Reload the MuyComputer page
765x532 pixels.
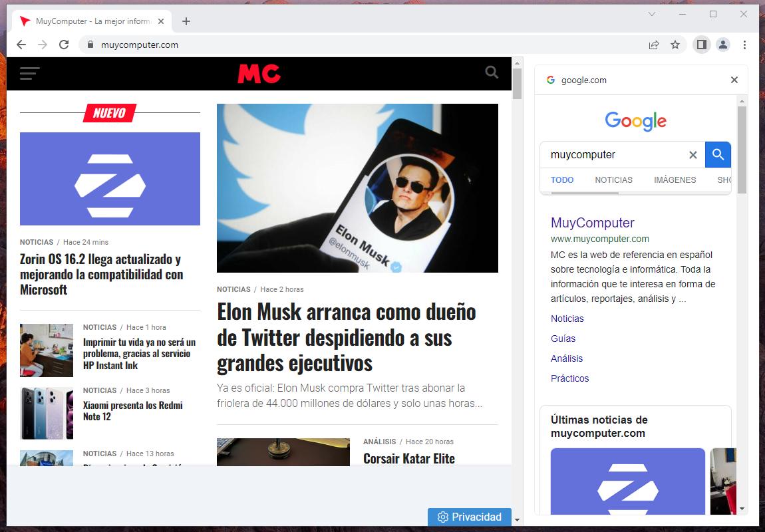click(64, 45)
